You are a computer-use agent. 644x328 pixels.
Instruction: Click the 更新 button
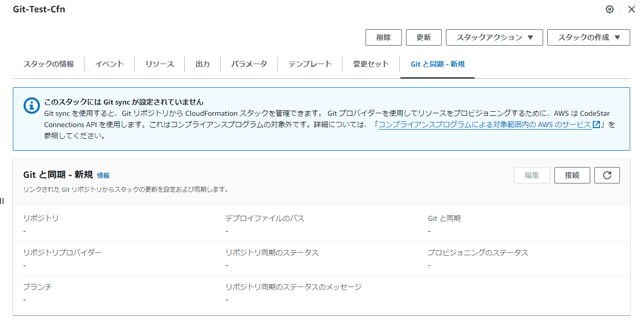424,37
